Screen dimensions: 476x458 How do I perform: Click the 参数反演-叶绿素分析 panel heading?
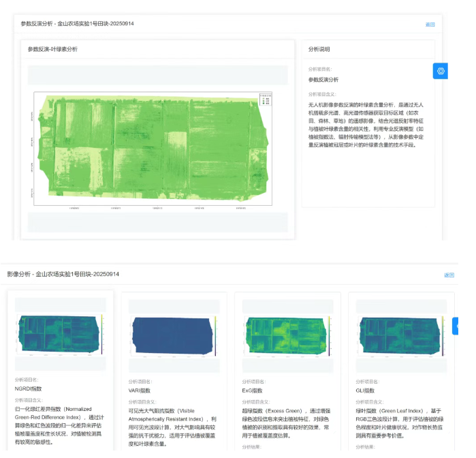(52, 49)
